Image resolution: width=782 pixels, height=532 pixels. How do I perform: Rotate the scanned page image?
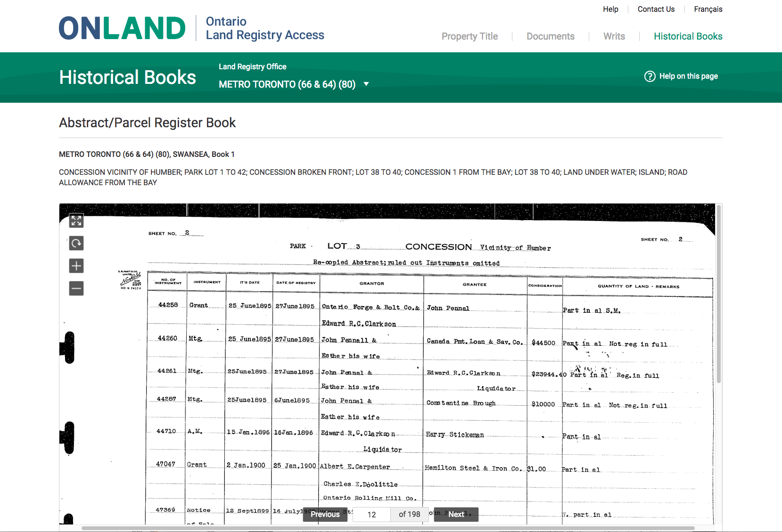point(76,243)
